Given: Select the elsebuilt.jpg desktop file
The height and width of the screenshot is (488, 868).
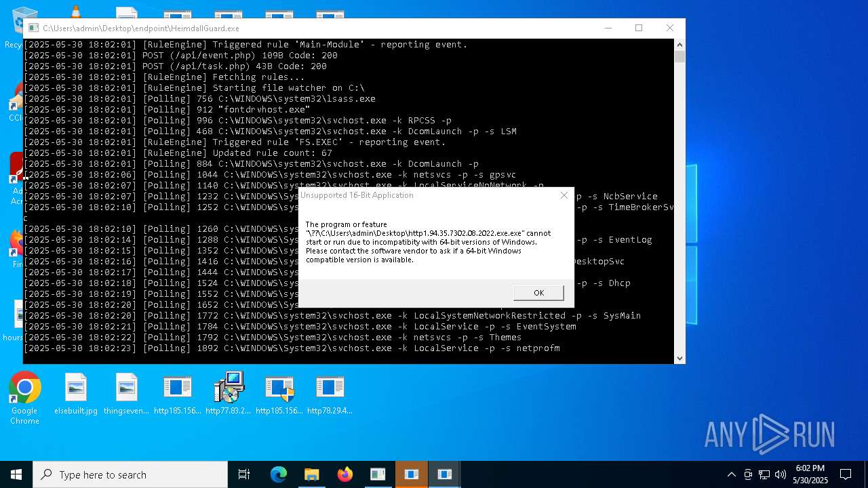Looking at the screenshot, I should coord(76,394).
